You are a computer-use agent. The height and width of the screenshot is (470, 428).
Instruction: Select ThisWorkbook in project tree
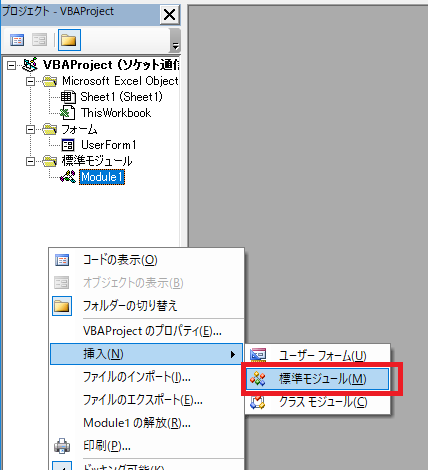coord(116,113)
